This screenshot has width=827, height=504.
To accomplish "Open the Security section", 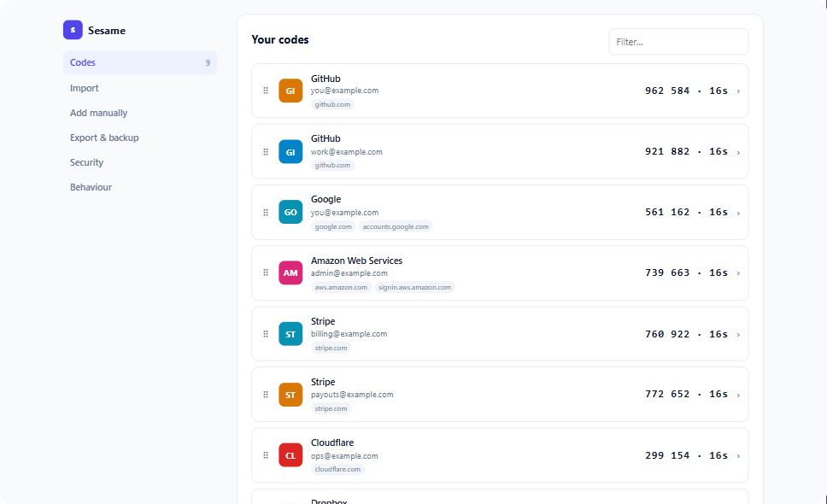I will point(86,162).
